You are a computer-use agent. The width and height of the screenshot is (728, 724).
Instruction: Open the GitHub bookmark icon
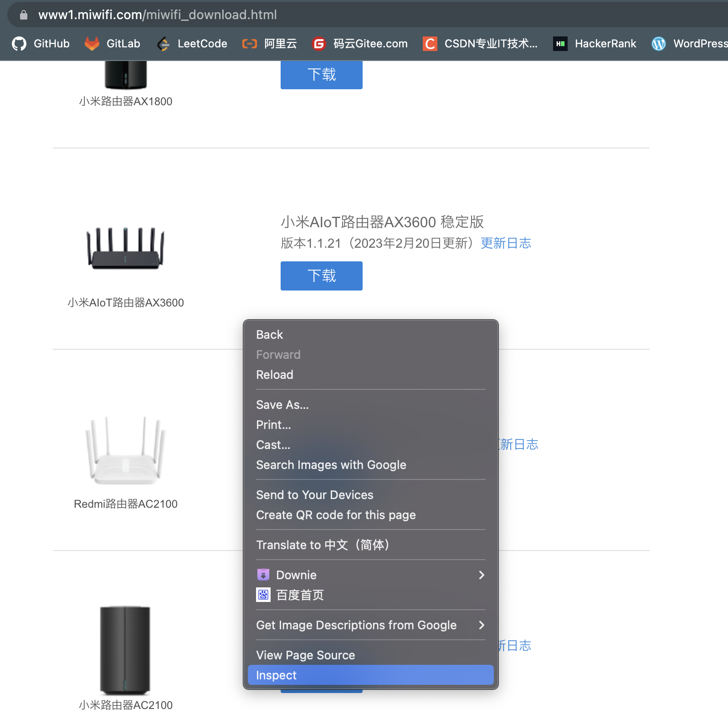pos(19,44)
